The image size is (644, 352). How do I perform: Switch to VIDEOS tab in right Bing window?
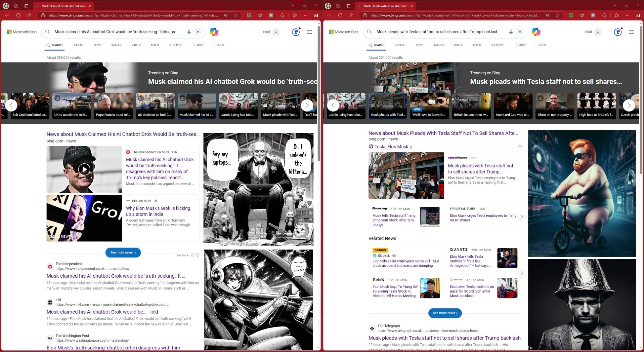[458, 45]
